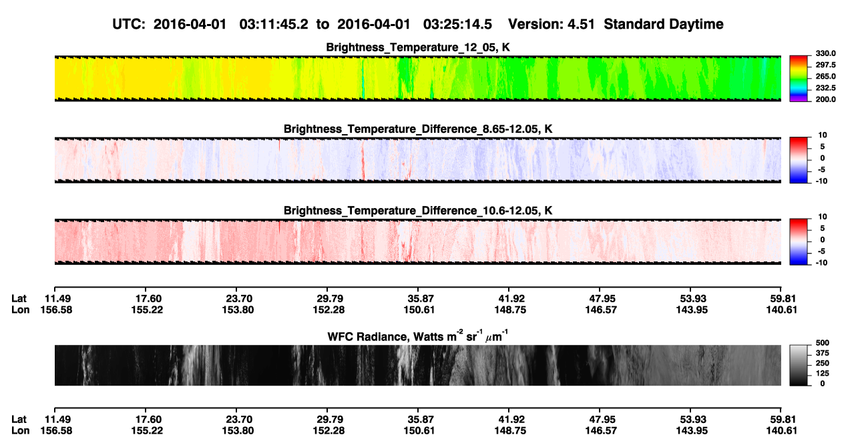
Task: Select the red-blue colorbar for 8.65-12.05 difference
Action: pyautogui.click(x=799, y=160)
